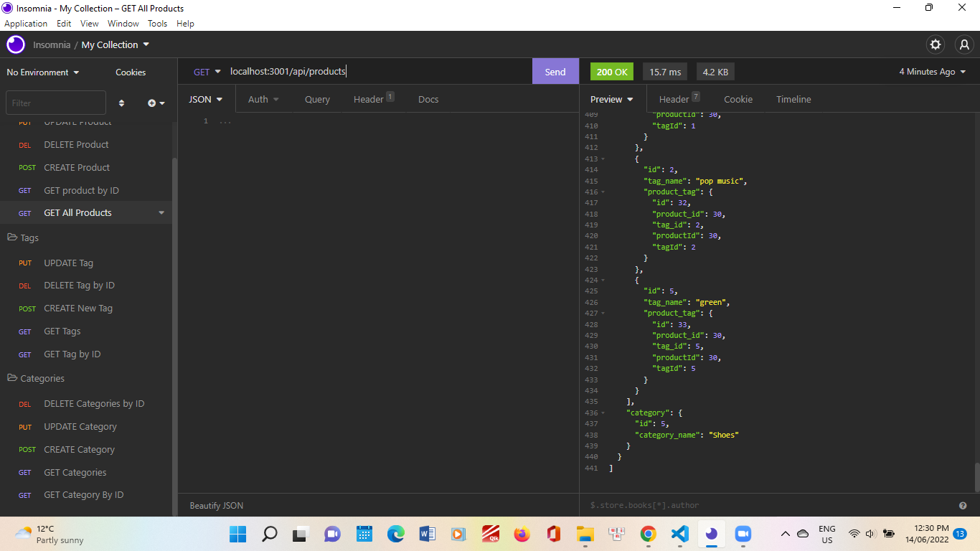Viewport: 980px width, 551px height.
Task: Open the GET method dropdown
Action: coord(207,72)
